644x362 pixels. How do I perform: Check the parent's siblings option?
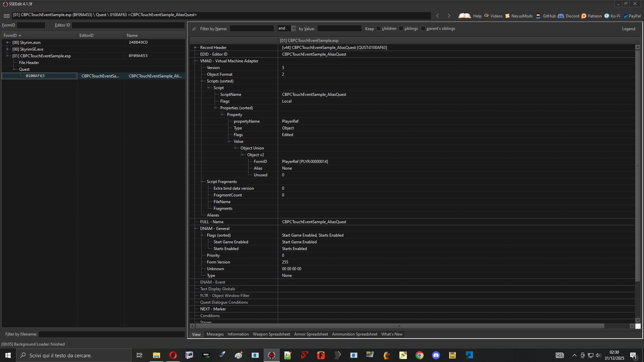tap(423, 28)
